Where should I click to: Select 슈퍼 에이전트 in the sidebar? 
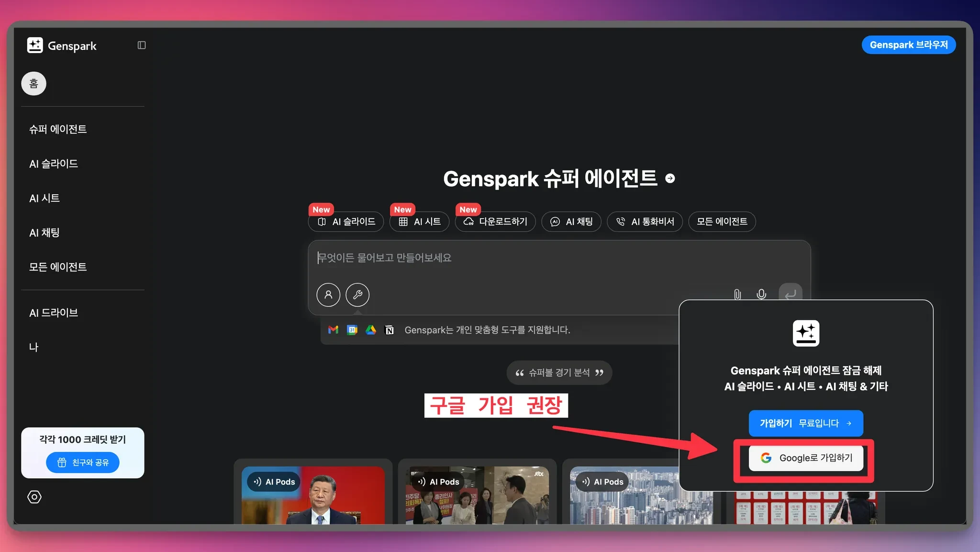tap(58, 129)
